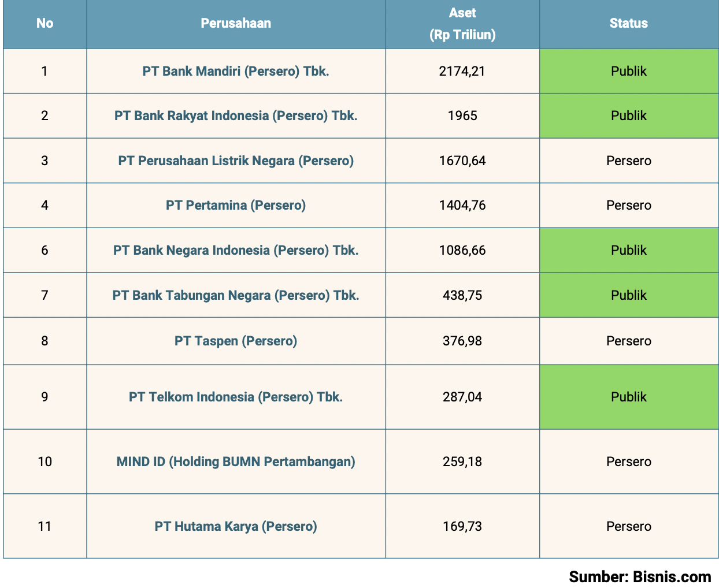This screenshot has height=588, width=719.
Task: Click the No column header
Action: pyautogui.click(x=45, y=23)
